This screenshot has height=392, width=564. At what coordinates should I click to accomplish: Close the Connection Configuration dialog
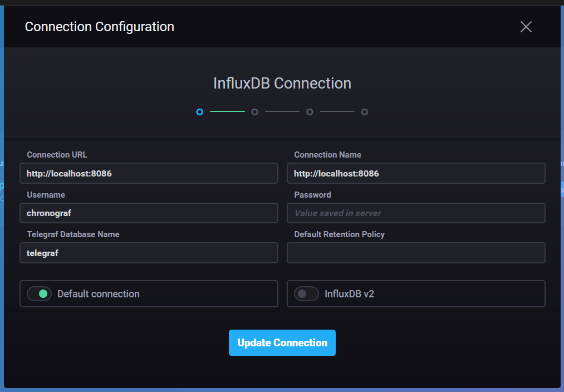click(526, 26)
